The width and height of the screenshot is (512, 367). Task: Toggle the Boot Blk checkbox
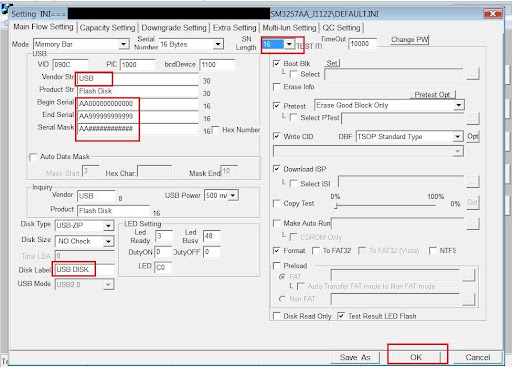tap(276, 63)
